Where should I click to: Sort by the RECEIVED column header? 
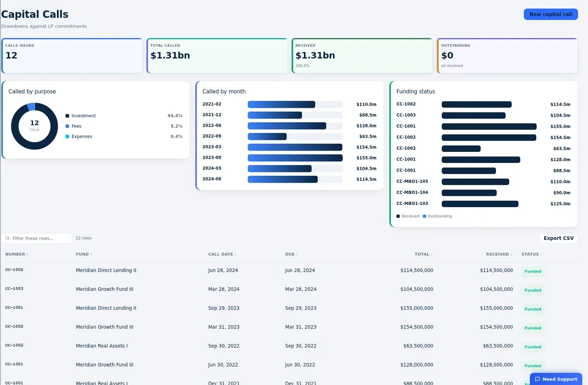499,254
